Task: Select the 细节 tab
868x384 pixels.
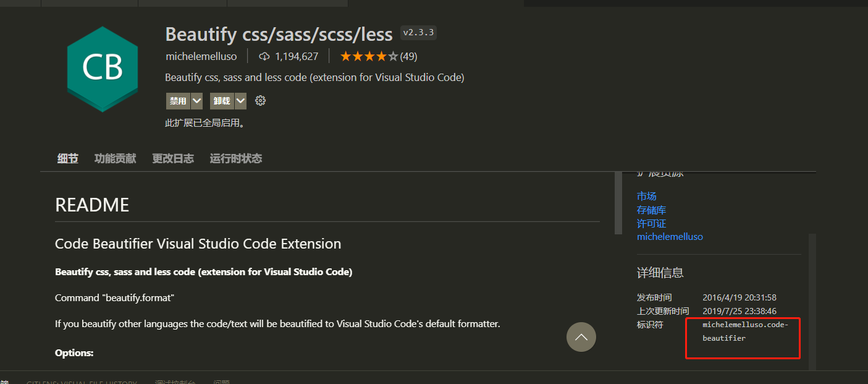Action: click(67, 158)
